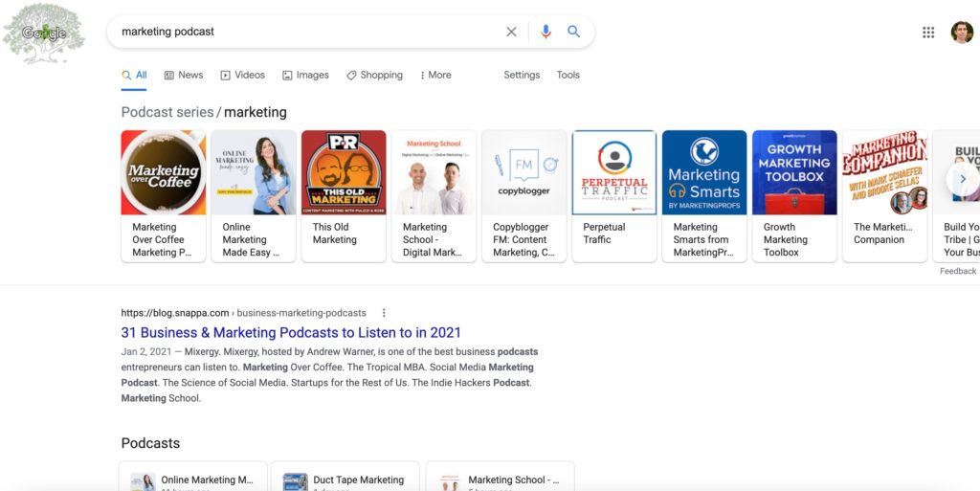
Task: Open Growth Marketing Toolbox podcast artwork
Action: pos(794,172)
